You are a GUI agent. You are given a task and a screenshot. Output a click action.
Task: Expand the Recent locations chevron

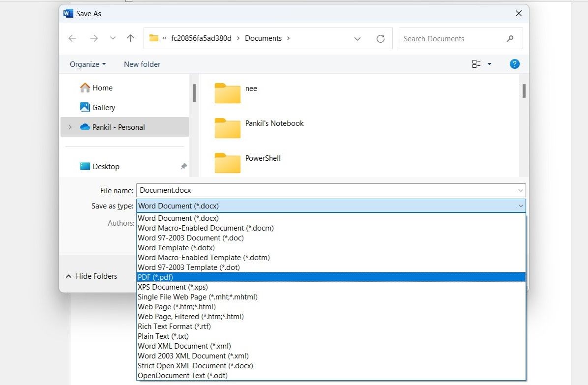113,38
